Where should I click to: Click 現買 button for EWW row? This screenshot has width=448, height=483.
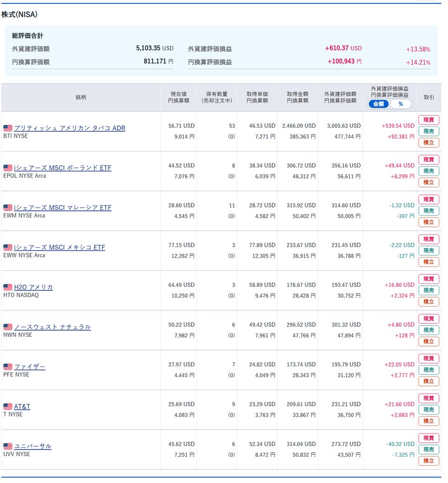pyautogui.click(x=429, y=239)
